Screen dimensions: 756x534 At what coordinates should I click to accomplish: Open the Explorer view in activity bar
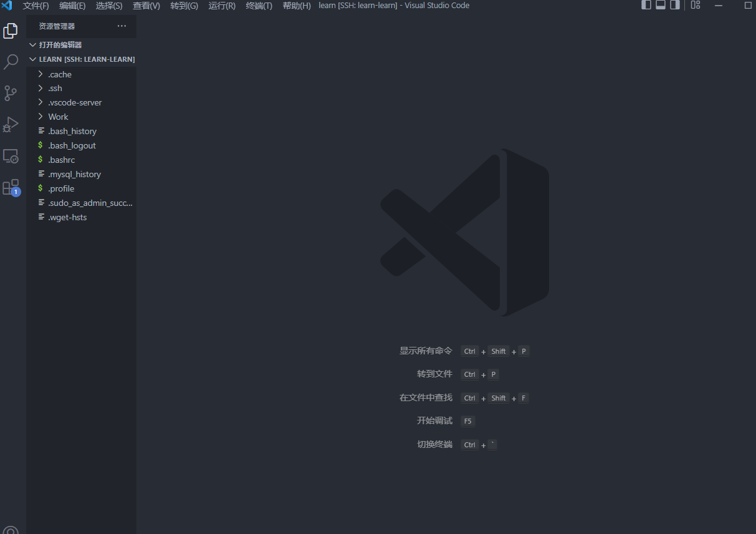(11, 31)
